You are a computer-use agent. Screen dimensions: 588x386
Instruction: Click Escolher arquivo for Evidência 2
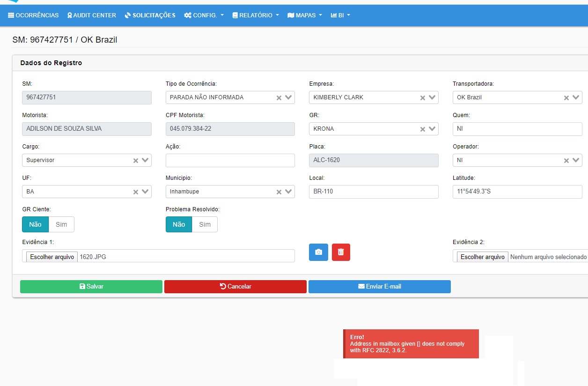click(x=482, y=257)
